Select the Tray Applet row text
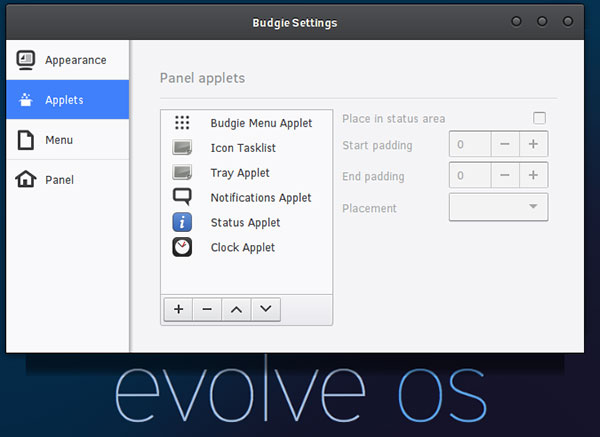 (240, 173)
